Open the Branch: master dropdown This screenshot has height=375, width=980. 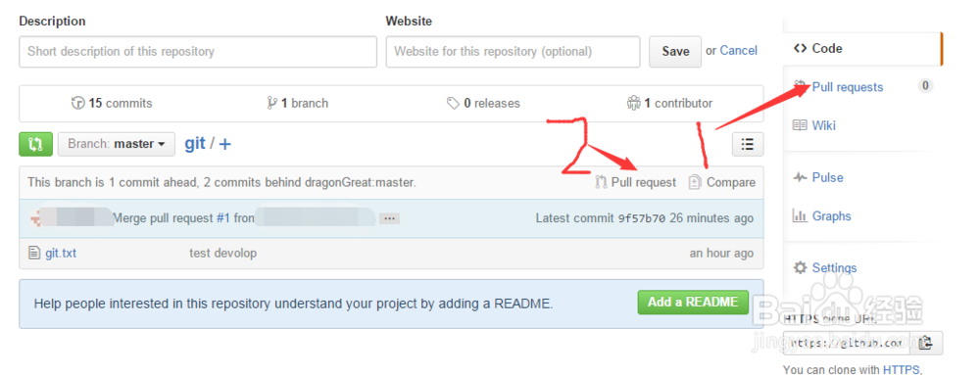(117, 144)
